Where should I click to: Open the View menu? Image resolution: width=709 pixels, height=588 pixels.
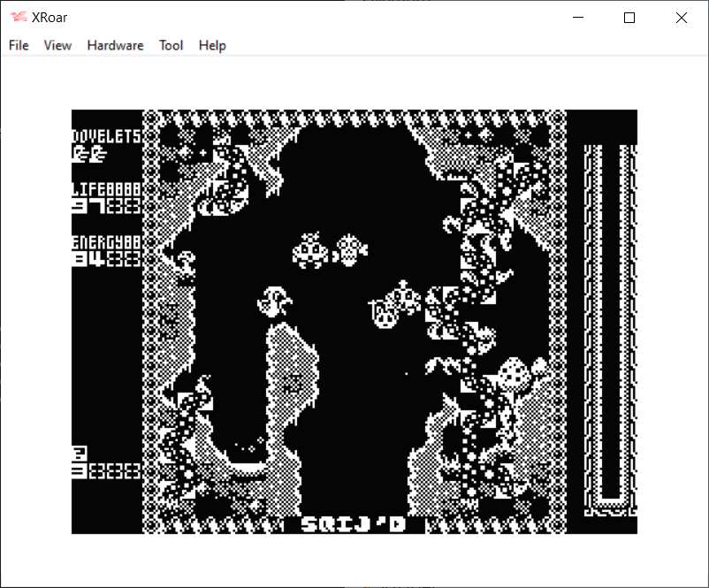[x=57, y=45]
